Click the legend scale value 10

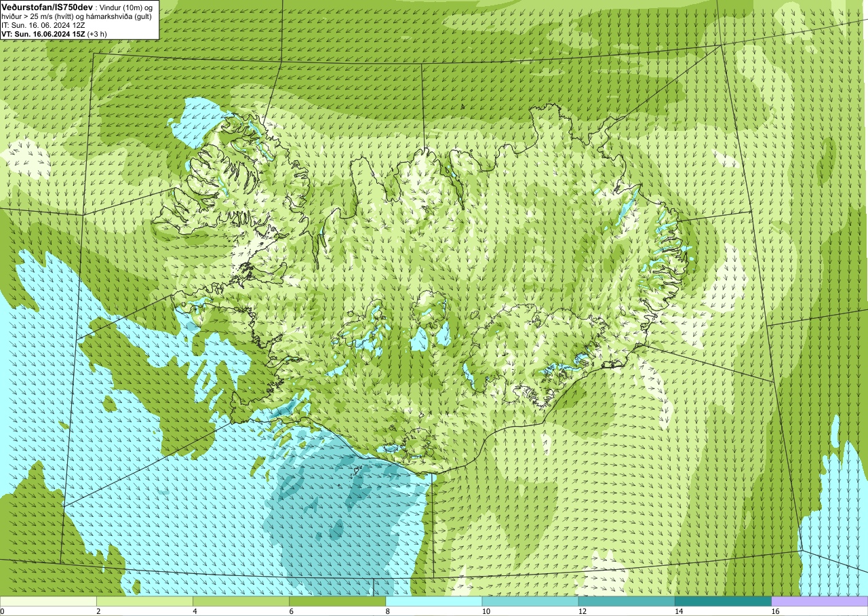pos(486,611)
